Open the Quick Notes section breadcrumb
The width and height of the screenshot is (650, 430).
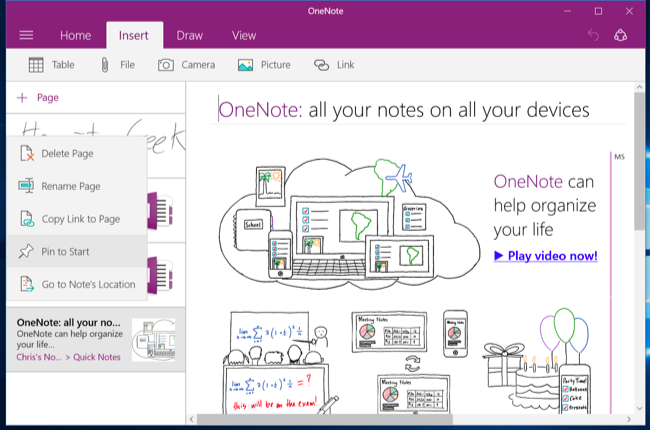[97, 357]
